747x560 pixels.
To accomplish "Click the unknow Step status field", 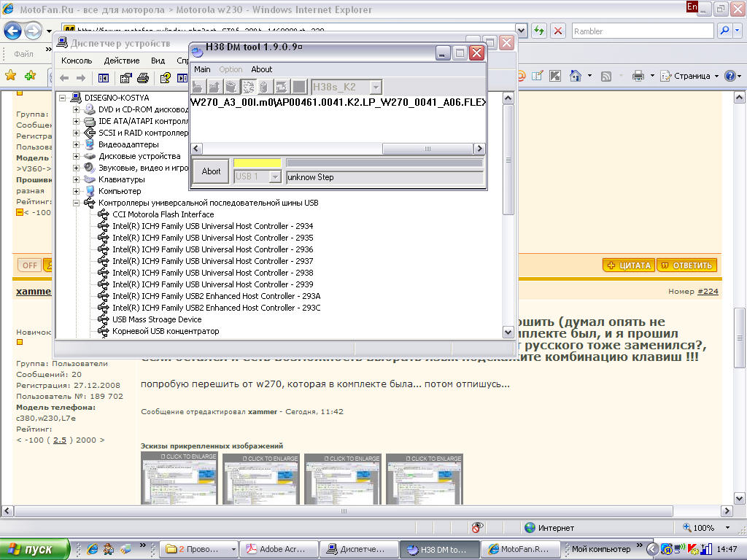I will (x=384, y=177).
